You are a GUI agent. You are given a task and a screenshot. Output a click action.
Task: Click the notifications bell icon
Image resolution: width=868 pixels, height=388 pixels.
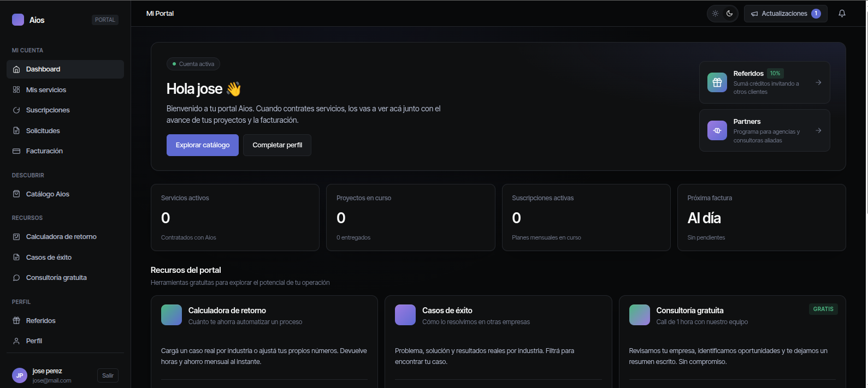pyautogui.click(x=842, y=14)
